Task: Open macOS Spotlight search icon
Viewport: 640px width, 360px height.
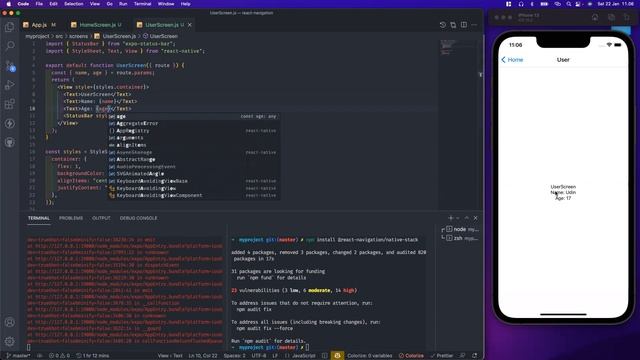Action: (569, 4)
